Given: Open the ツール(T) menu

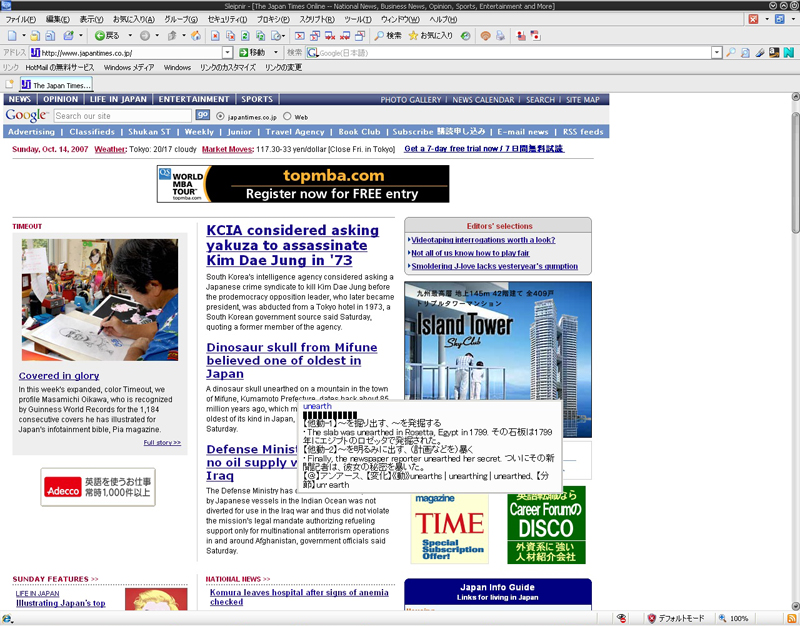Looking at the screenshot, I should [358, 19].
